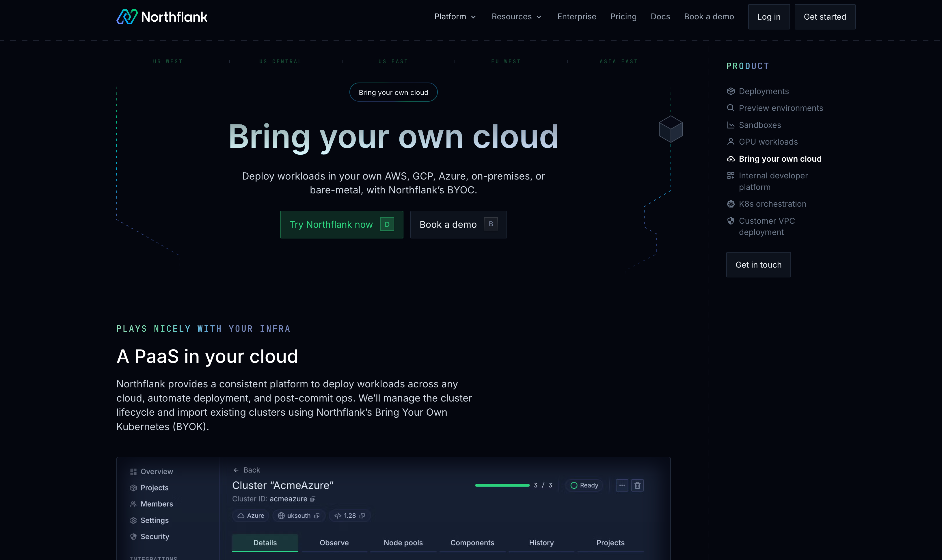942x560 pixels.
Task: Click the Northflank logo
Action: (x=162, y=17)
